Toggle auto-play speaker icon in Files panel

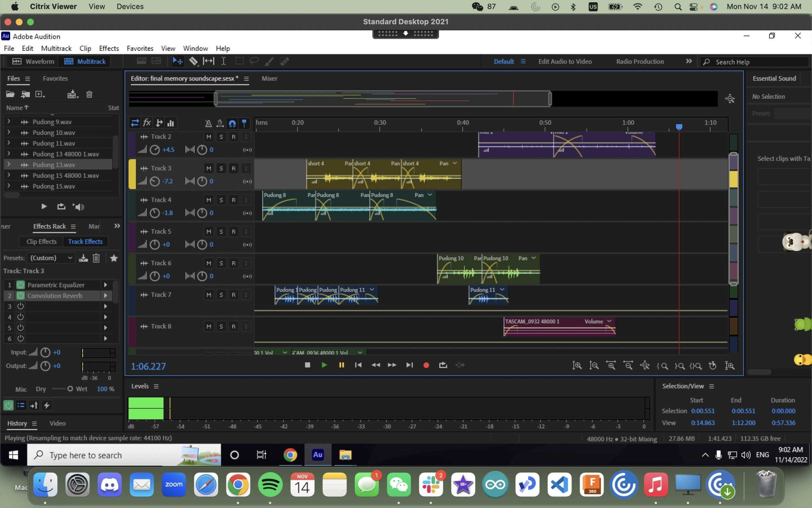click(x=78, y=207)
